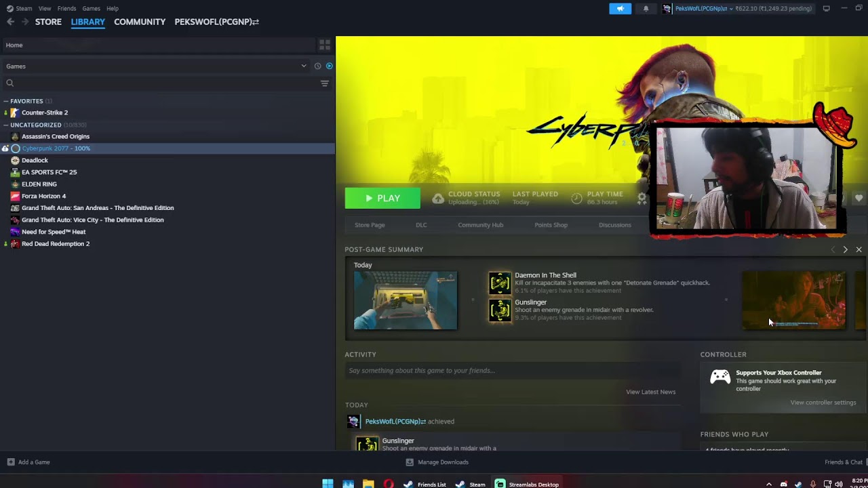Close the post-game summary panel
This screenshot has width=868, height=488.
tap(859, 249)
